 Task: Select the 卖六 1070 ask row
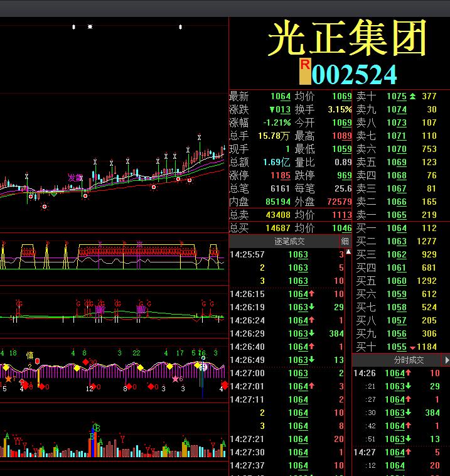(396, 149)
